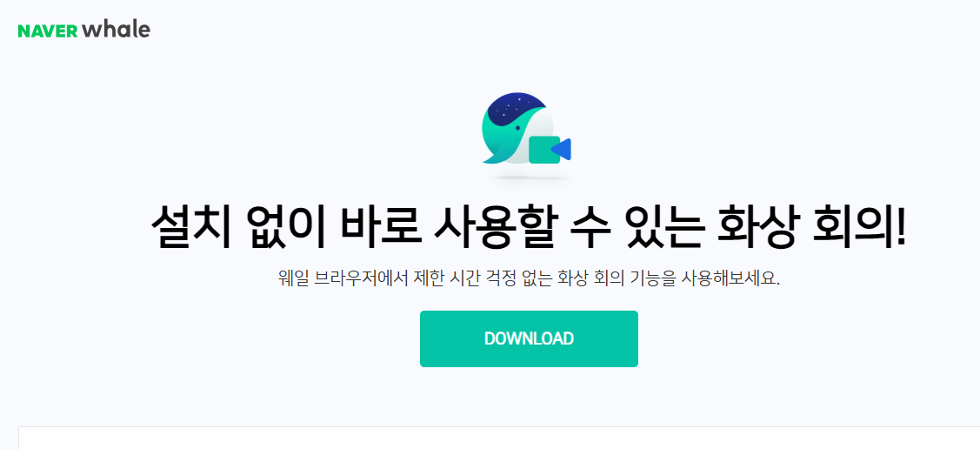Viewport: 980px width, 449px height.
Task: Click the blue camera lens triangle
Action: click(562, 149)
